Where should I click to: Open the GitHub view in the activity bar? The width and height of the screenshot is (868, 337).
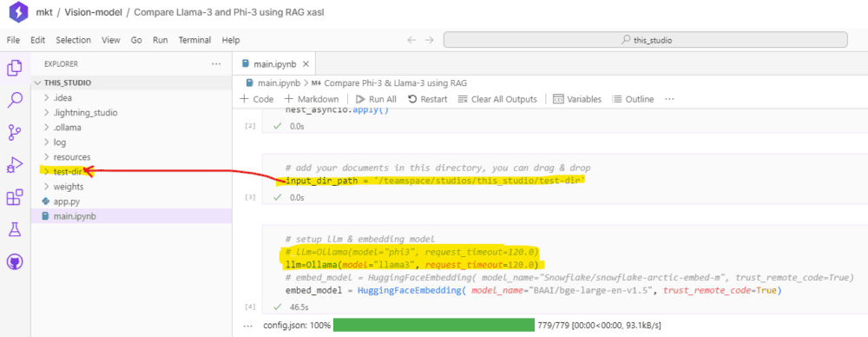click(x=15, y=261)
